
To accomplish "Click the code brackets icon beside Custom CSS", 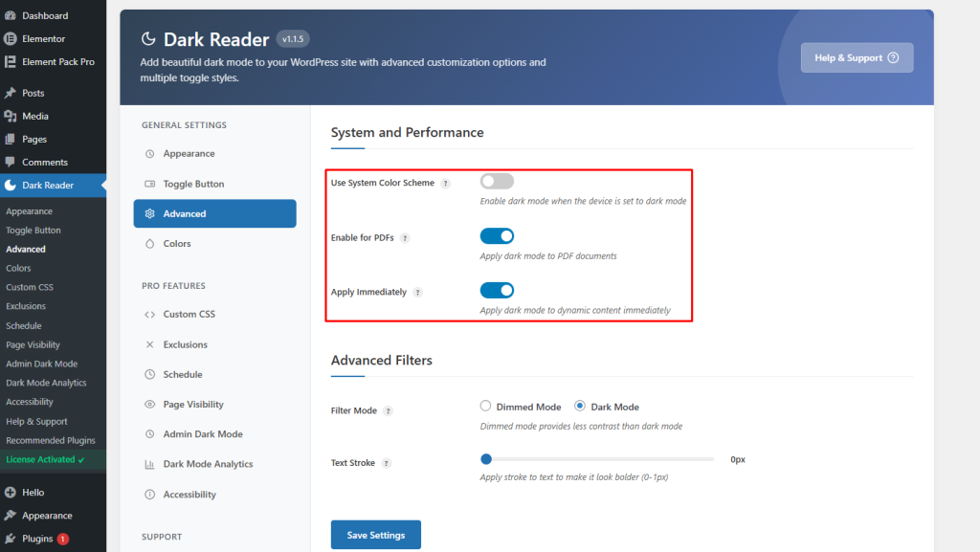I will click(149, 315).
